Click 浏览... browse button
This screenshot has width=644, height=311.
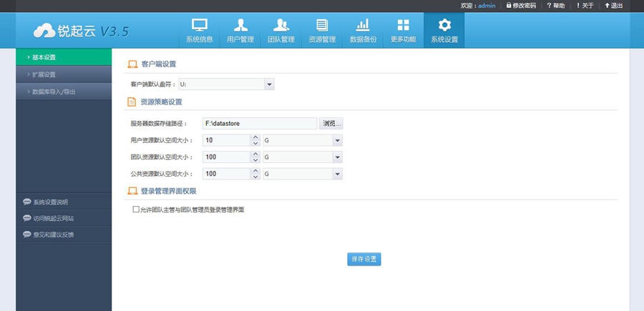(331, 124)
